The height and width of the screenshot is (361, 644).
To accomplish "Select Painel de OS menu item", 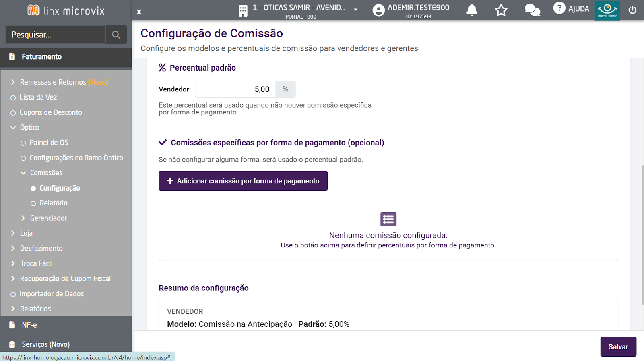I will 49,143.
